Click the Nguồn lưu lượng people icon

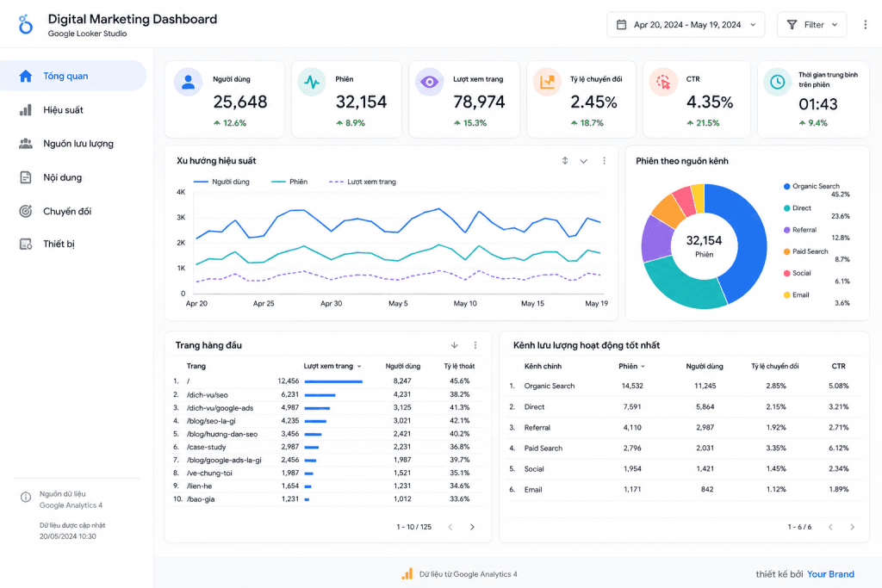(25, 144)
